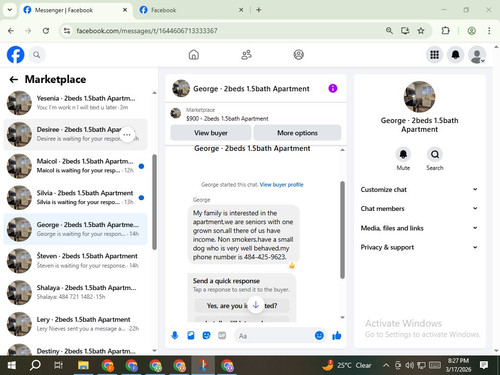
Task: Open the purple conversation information icon
Action: [x=333, y=88]
